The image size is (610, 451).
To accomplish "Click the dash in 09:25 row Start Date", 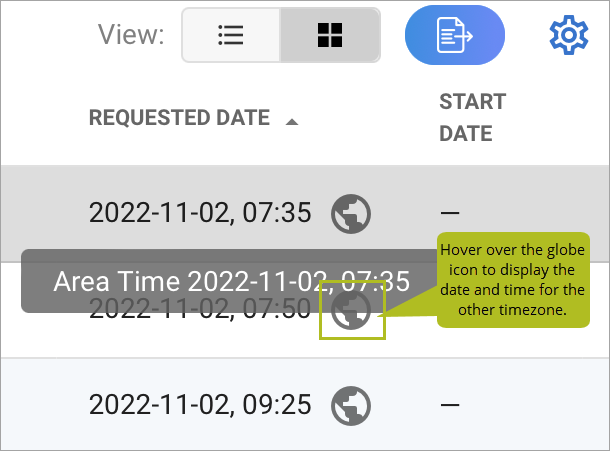I will [450, 405].
